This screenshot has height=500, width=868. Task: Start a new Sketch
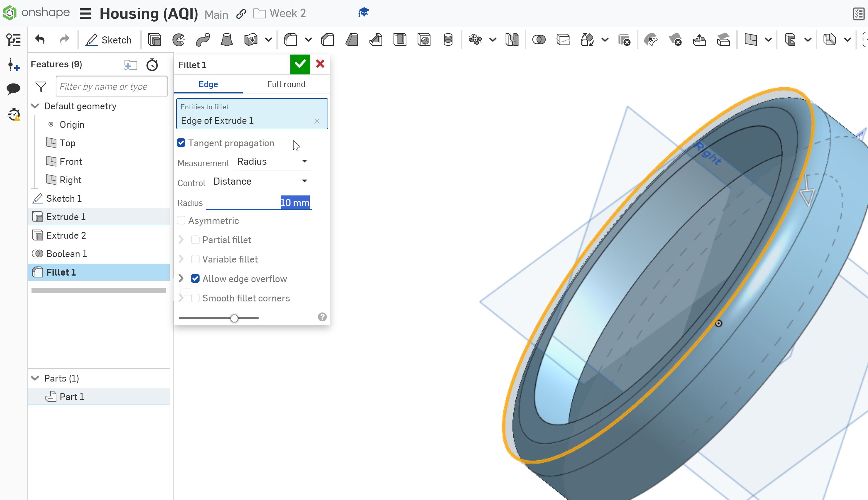[x=109, y=40]
